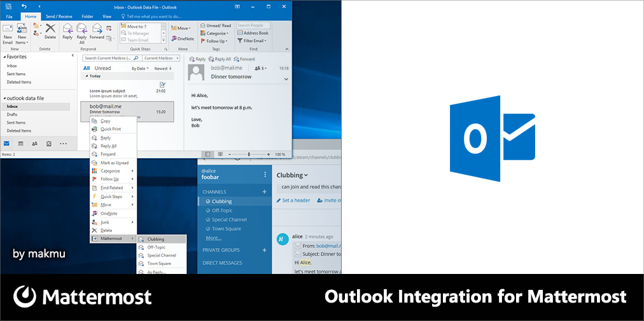Add a private group with plus icon
Image resolution: width=644 pixels, height=321 pixels.
coord(265,250)
